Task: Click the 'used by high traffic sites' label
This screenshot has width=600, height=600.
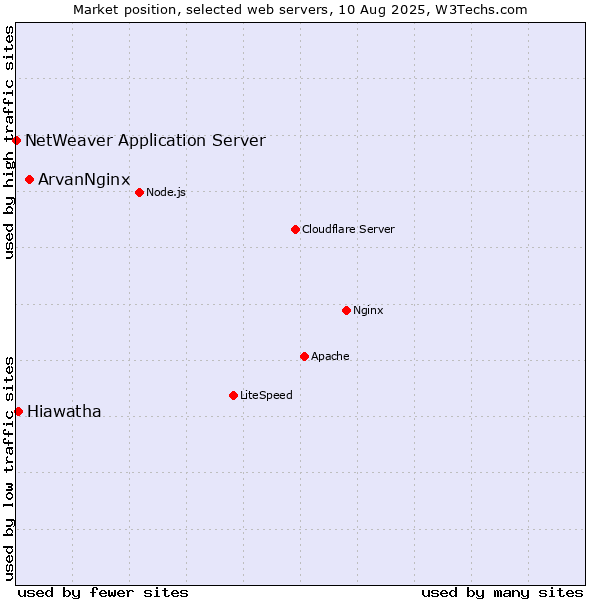Action: click(8, 142)
